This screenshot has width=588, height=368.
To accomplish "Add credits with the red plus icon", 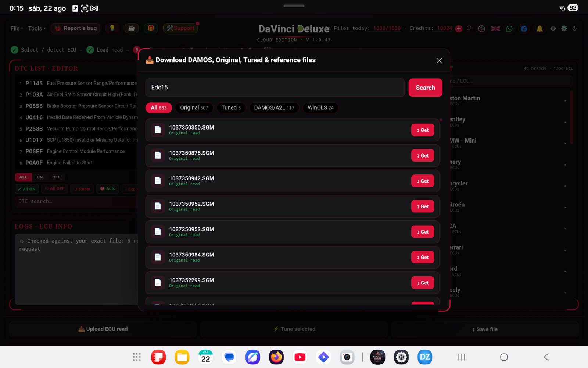I will pyautogui.click(x=459, y=28).
